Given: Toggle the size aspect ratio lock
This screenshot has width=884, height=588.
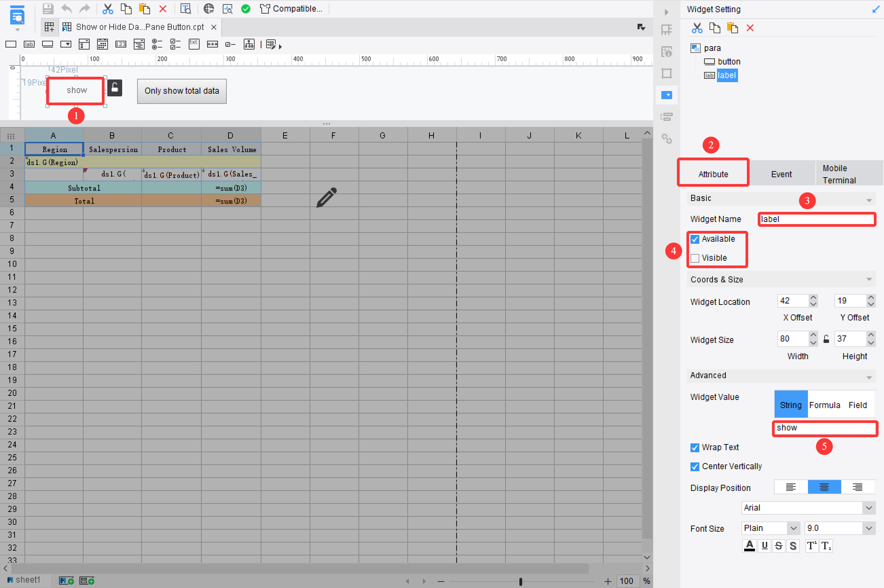Looking at the screenshot, I should coord(826,339).
